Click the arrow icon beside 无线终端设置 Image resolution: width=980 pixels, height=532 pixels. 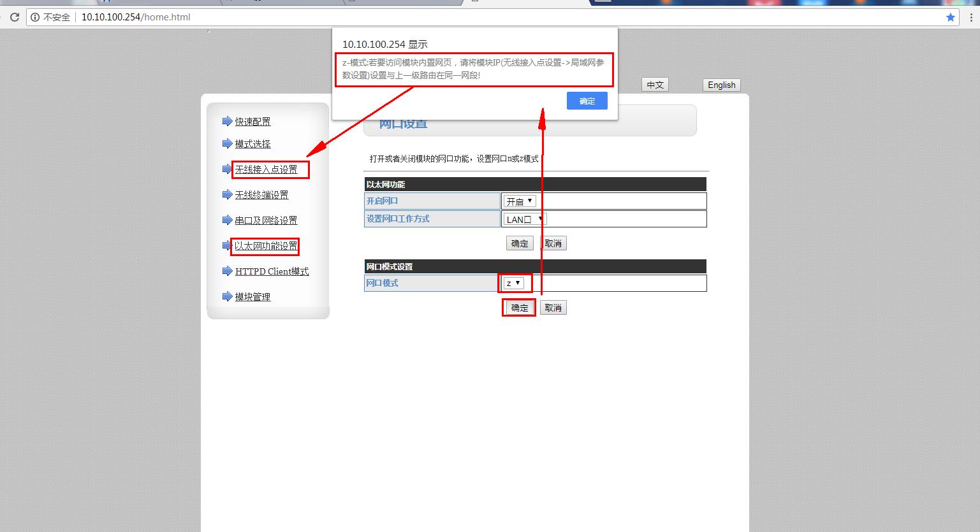[x=226, y=194]
